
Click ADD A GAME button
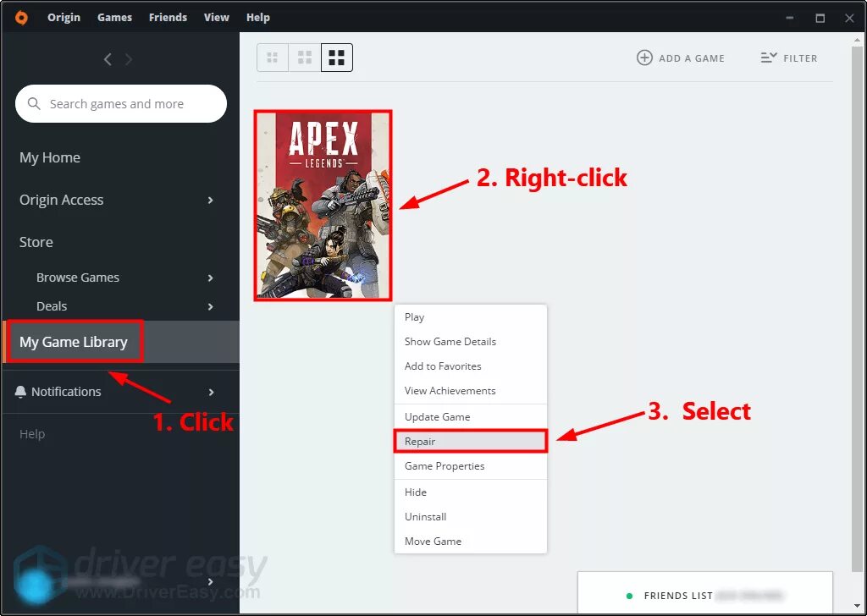(681, 58)
